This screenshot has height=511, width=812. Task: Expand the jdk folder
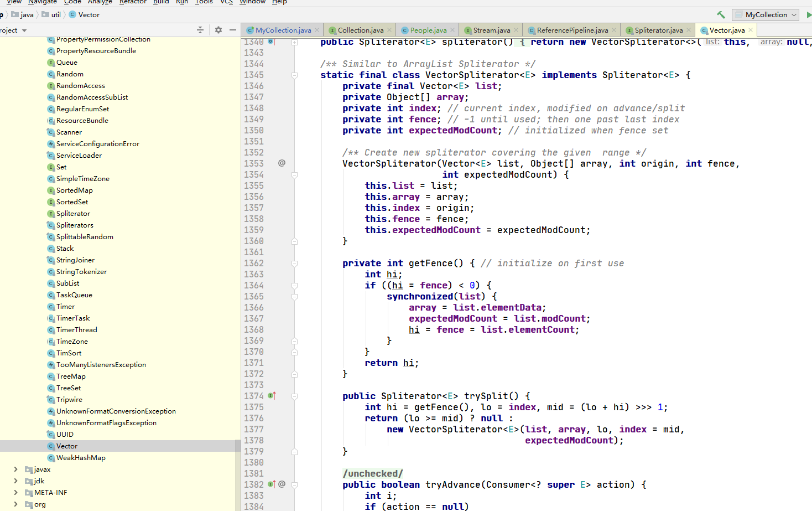15,481
